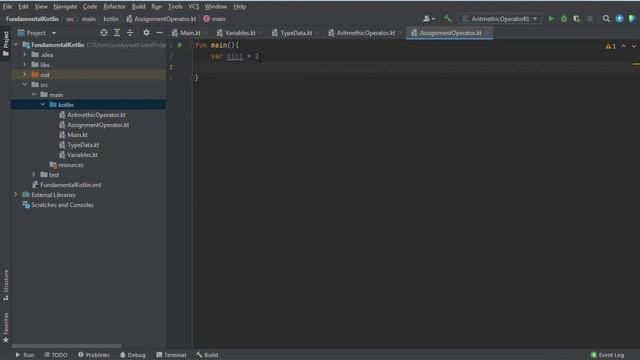Open the Build menu
The width and height of the screenshot is (640, 360).
tap(138, 7)
